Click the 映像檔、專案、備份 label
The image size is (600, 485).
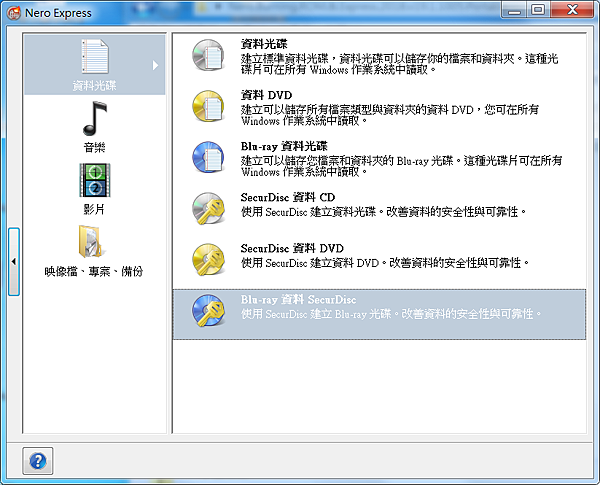tap(94, 271)
